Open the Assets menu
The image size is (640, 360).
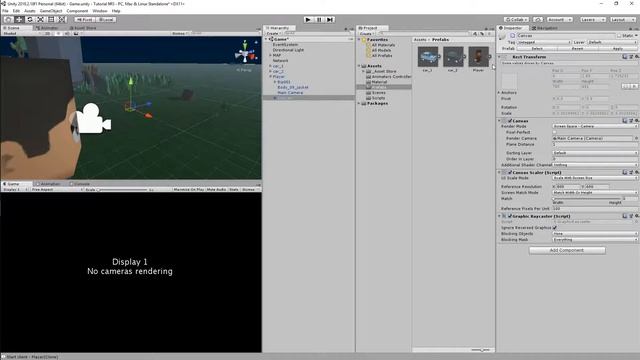(x=30, y=11)
